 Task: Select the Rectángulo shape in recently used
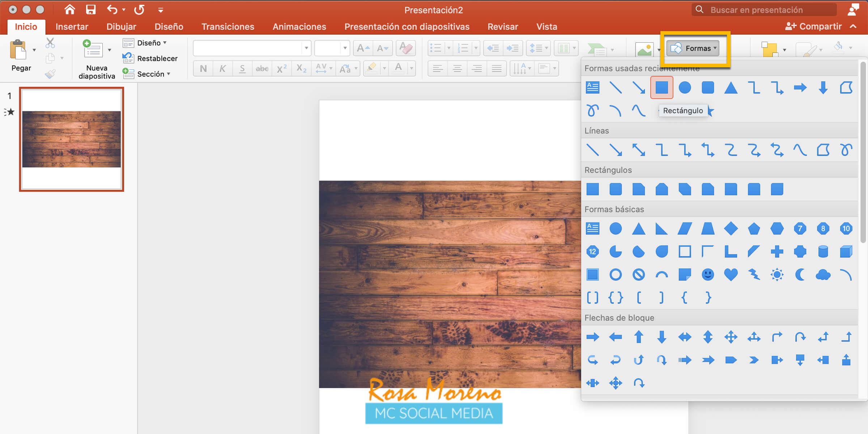pos(661,88)
